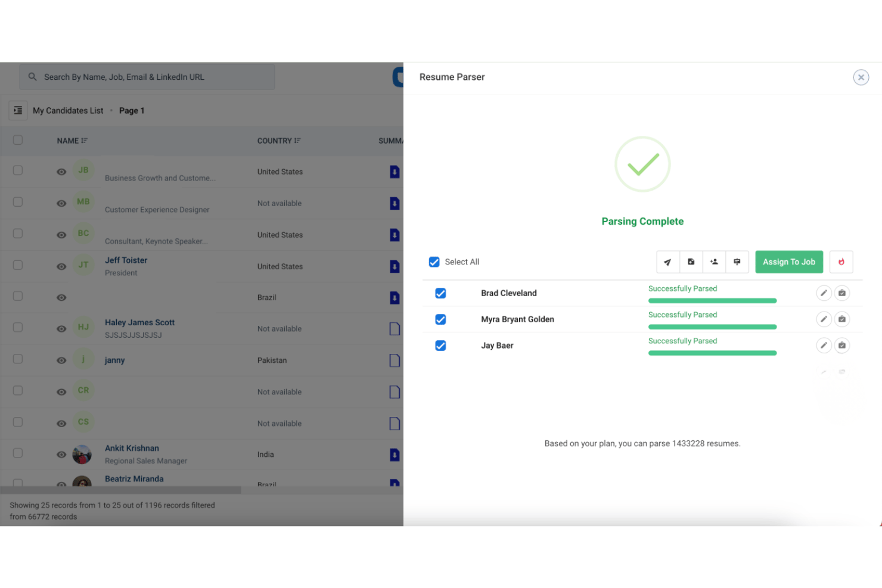The height and width of the screenshot is (588, 882).
Task: Click the Jay Baer name text
Action: point(497,346)
